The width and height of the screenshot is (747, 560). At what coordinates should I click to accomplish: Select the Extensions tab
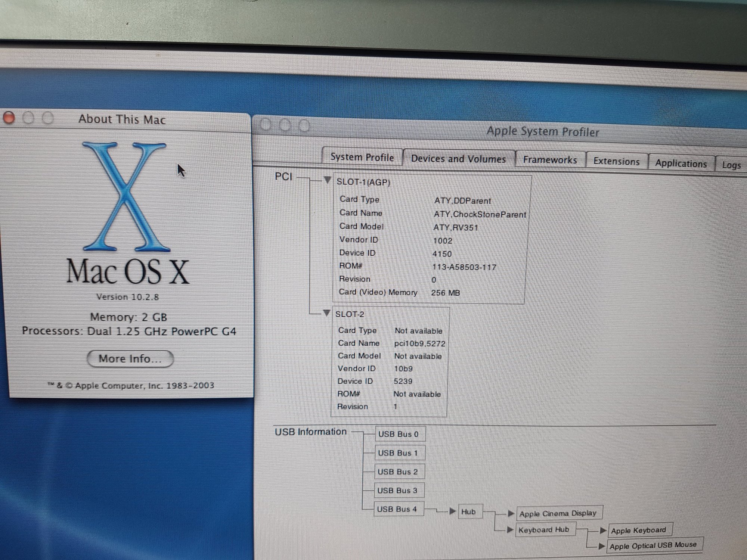pos(616,161)
